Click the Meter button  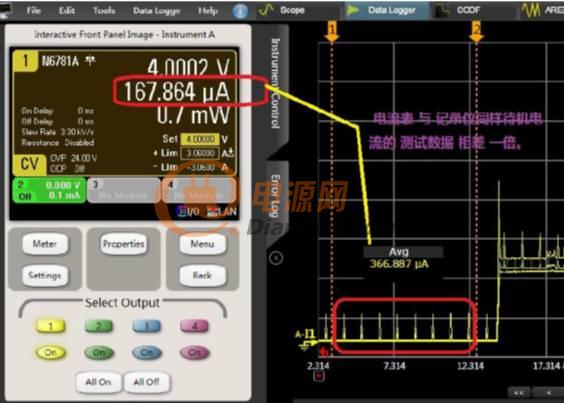[45, 244]
